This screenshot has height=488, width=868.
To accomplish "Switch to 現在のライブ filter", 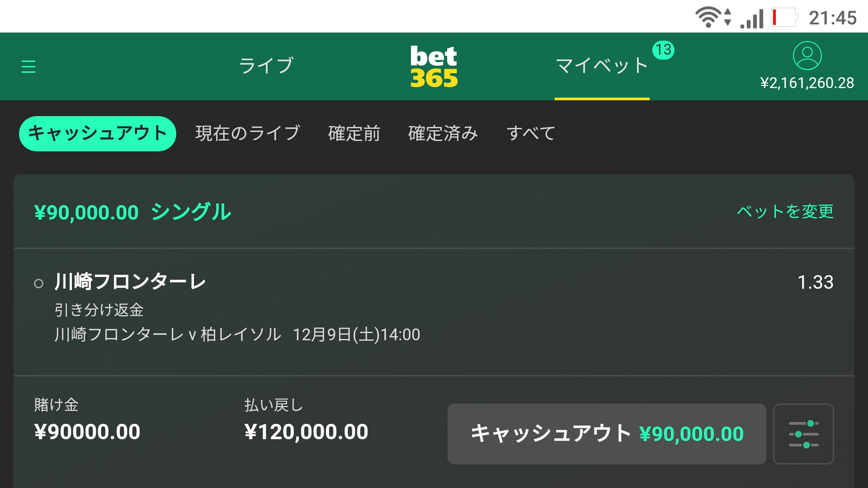I will [248, 133].
